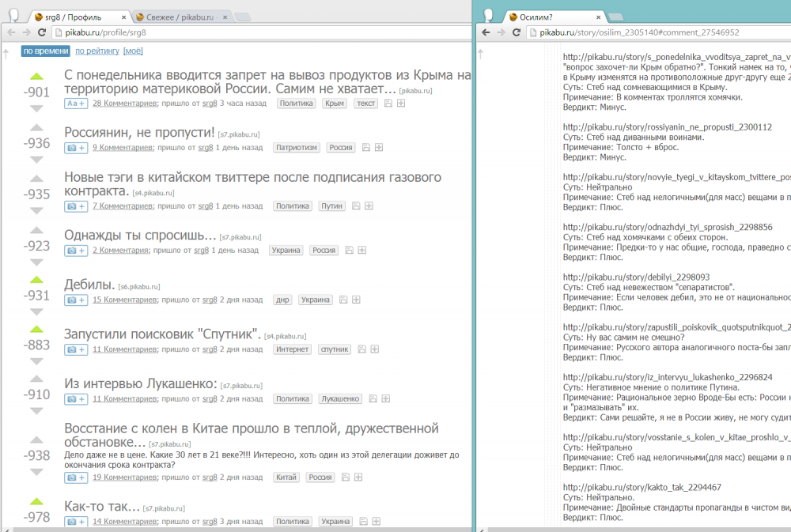Click the save icon on "Дебилы." post

pyautogui.click(x=343, y=300)
